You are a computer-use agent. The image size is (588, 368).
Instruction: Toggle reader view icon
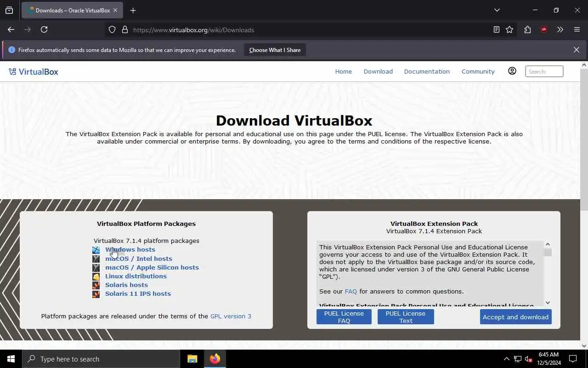point(496,30)
